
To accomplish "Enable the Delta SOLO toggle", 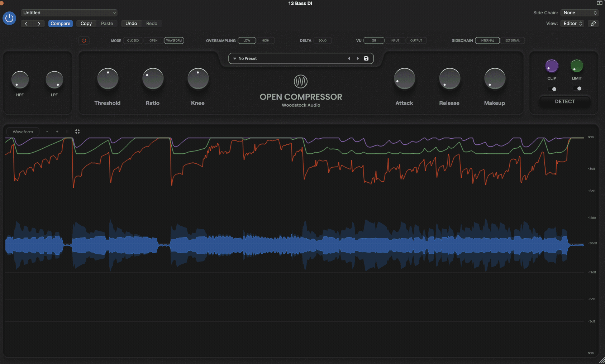I will [322, 40].
